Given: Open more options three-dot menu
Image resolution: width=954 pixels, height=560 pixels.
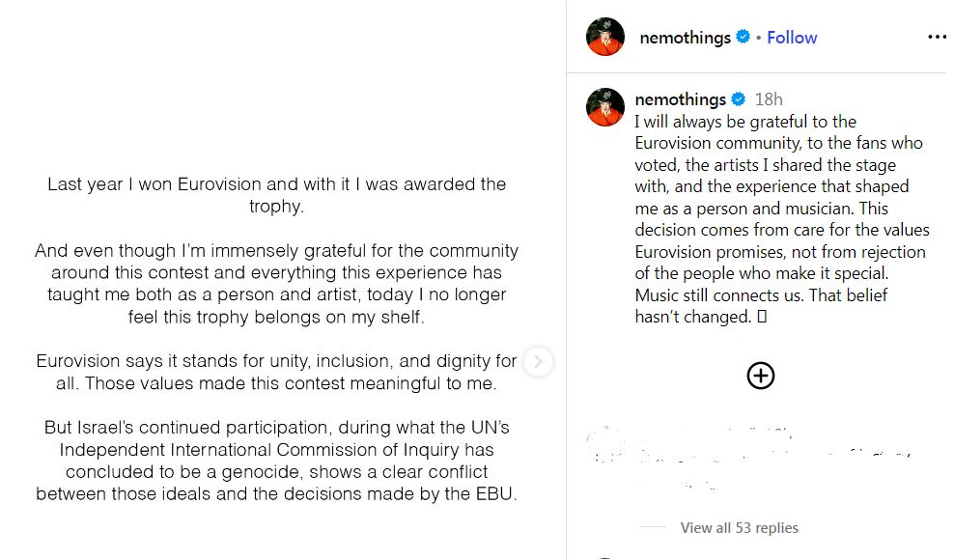Looking at the screenshot, I should (937, 38).
